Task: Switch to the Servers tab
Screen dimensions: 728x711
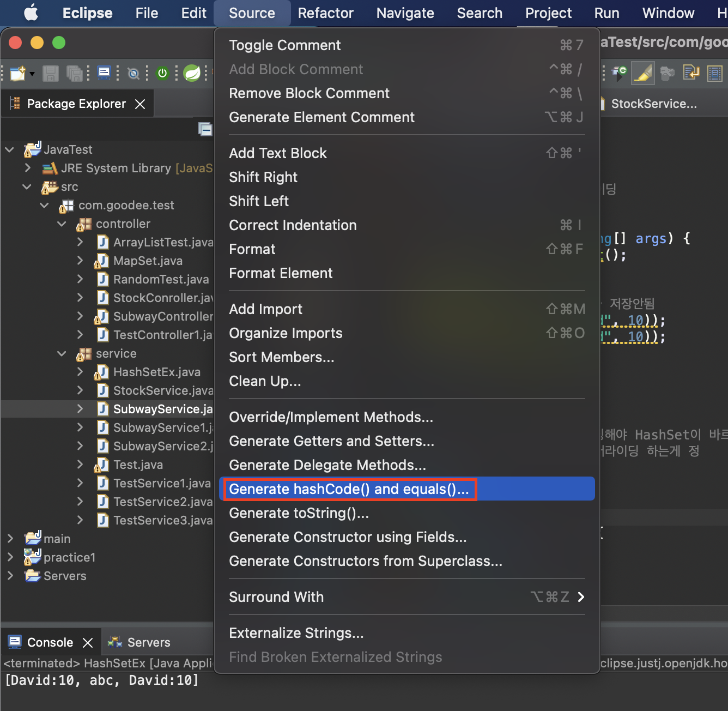Action: tap(139, 642)
